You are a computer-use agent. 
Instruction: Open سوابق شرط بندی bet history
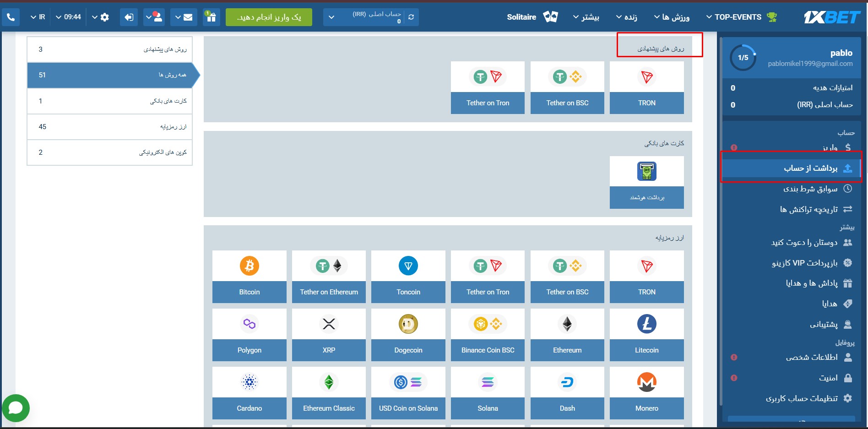[x=791, y=189]
